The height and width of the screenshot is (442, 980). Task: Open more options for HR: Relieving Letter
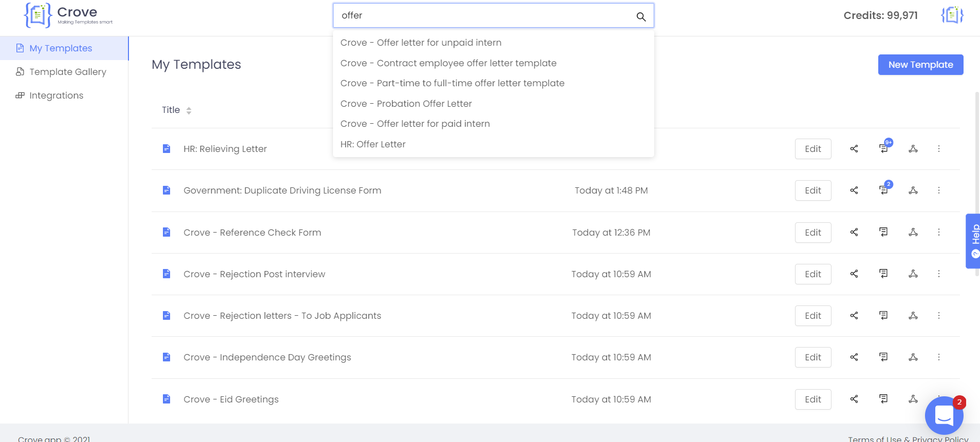click(939, 149)
